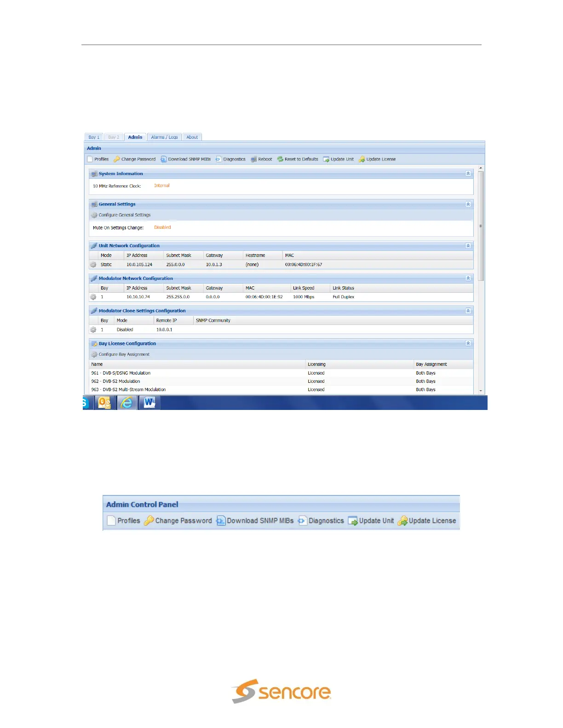Open Outlook from the taskbar

pyautogui.click(x=104, y=403)
